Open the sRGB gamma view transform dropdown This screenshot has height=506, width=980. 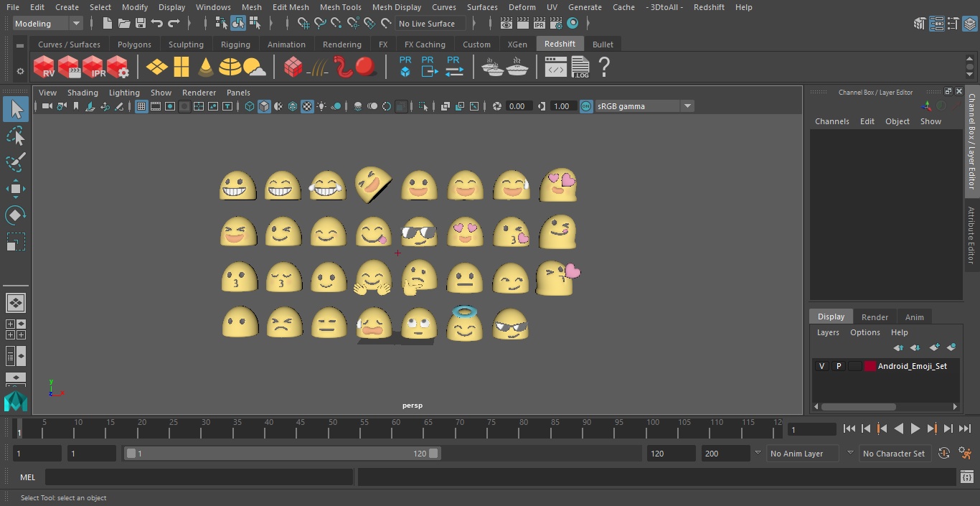644,106
